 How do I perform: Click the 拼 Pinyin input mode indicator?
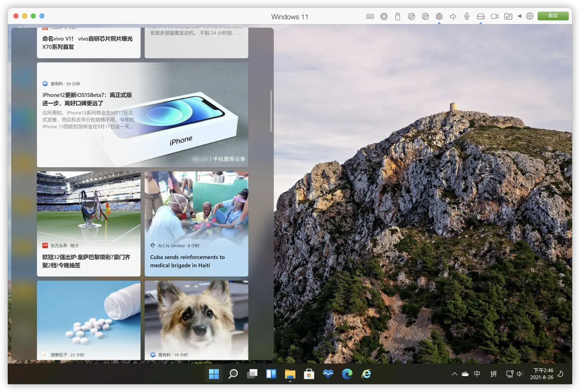pyautogui.click(x=493, y=374)
